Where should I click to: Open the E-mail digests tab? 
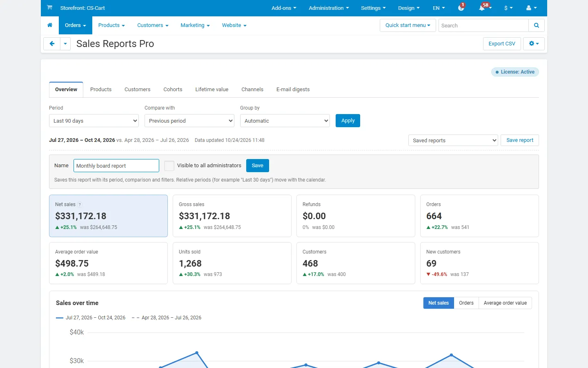point(293,90)
